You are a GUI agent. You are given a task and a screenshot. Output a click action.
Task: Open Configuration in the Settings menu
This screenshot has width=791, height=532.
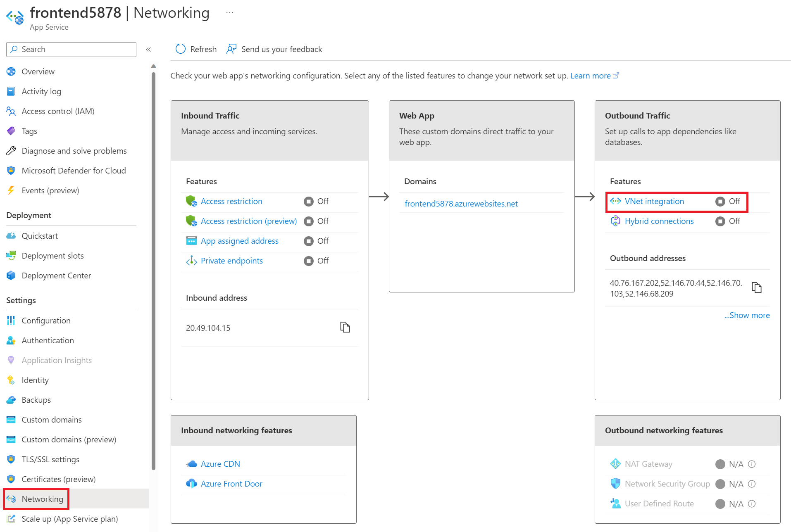point(46,321)
